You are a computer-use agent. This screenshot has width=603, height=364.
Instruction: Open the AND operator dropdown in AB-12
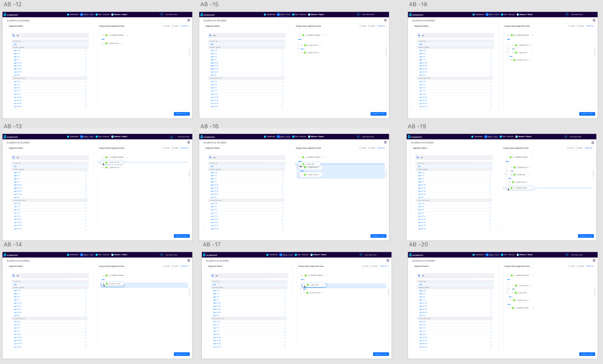click(103, 39)
